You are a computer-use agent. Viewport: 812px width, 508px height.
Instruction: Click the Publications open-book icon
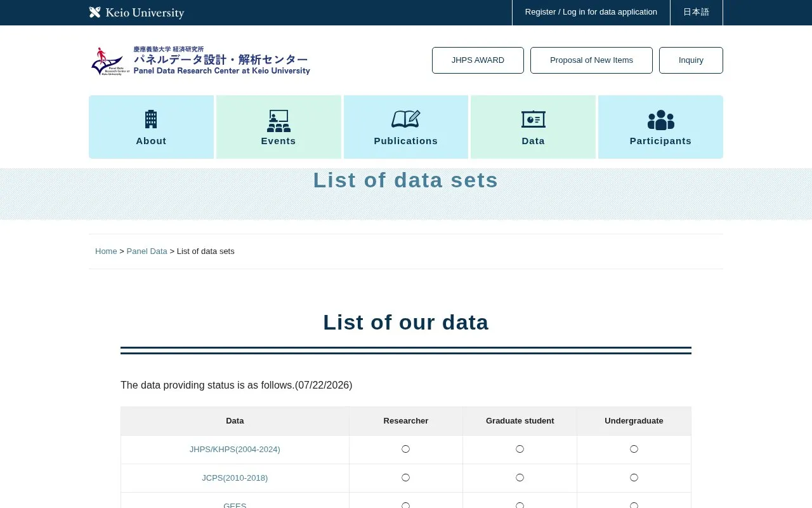[x=406, y=119]
